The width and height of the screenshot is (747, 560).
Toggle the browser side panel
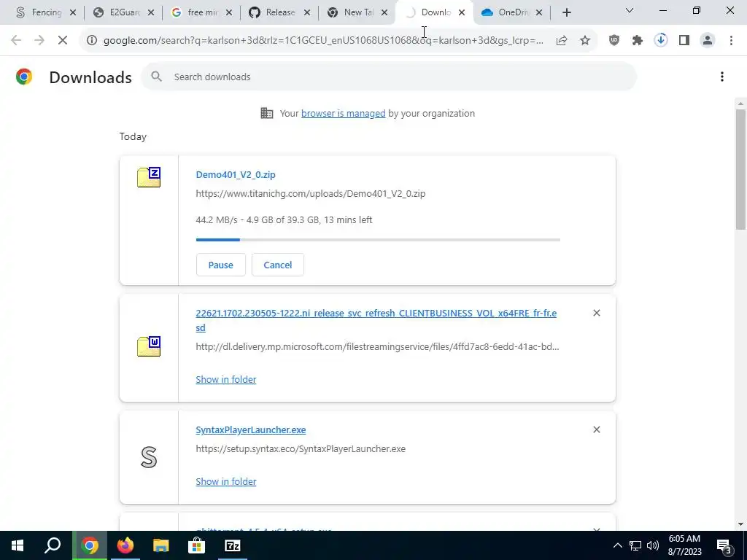(684, 41)
